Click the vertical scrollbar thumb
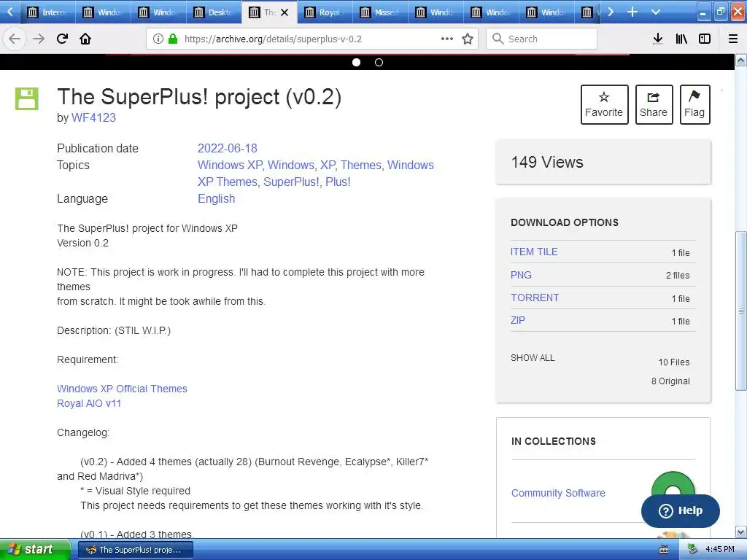This screenshot has width=747, height=560. (741, 311)
